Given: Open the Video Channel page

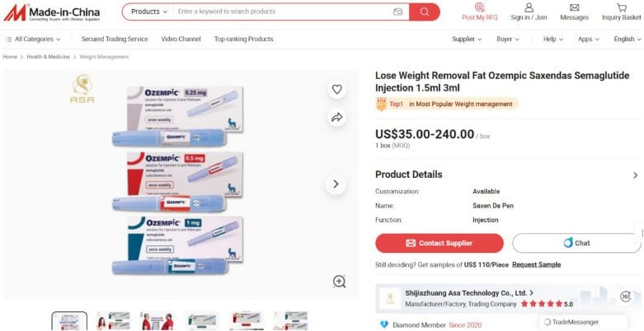Looking at the screenshot, I should coord(181,39).
